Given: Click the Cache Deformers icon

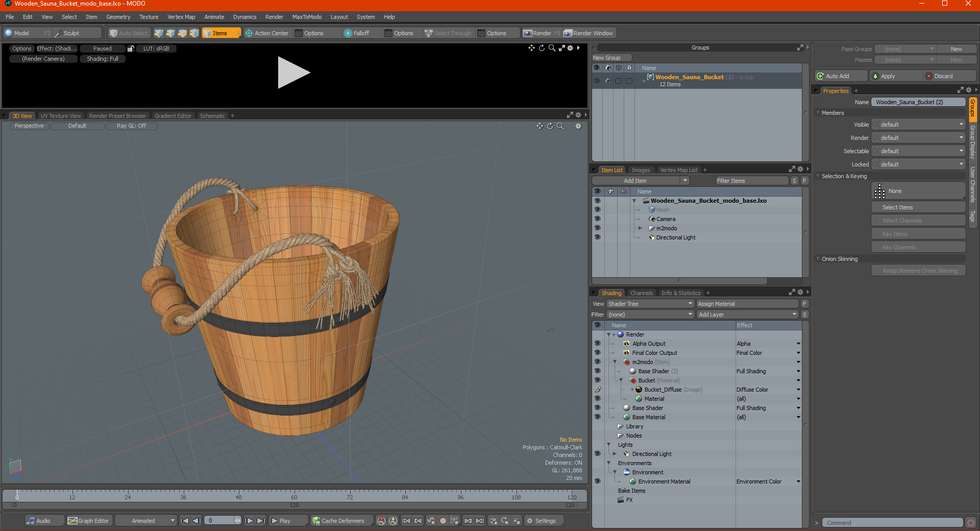Looking at the screenshot, I should (x=316, y=521).
